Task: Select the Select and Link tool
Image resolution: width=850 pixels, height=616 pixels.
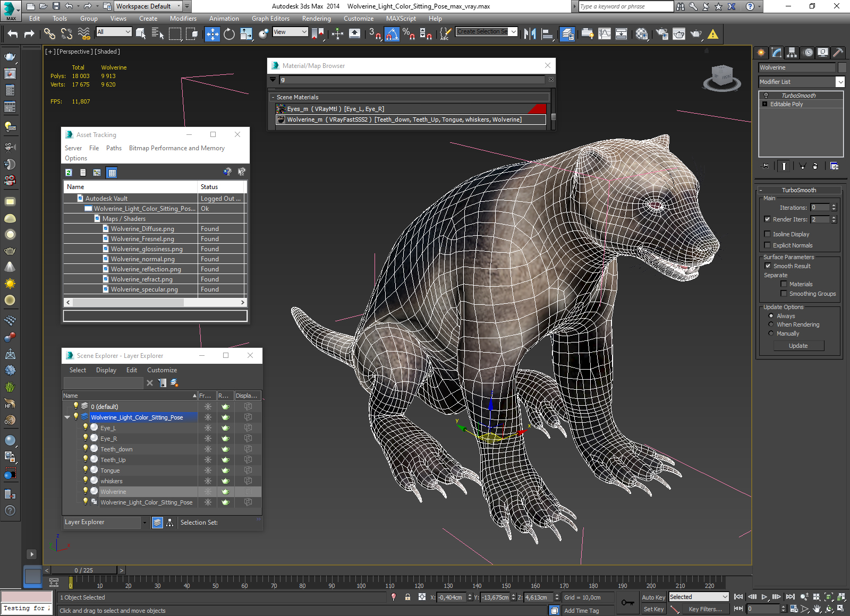Action: (x=49, y=34)
